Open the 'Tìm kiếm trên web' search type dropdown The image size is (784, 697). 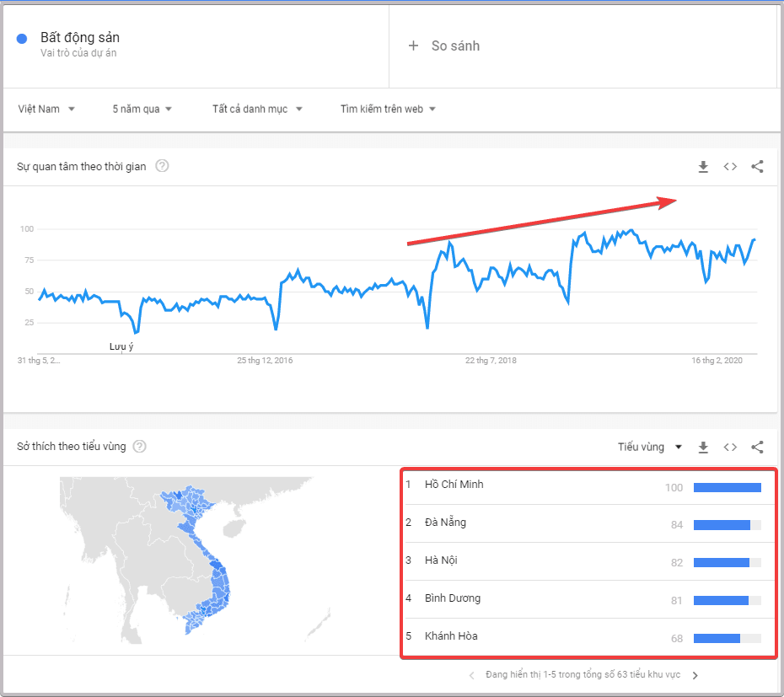pyautogui.click(x=388, y=109)
